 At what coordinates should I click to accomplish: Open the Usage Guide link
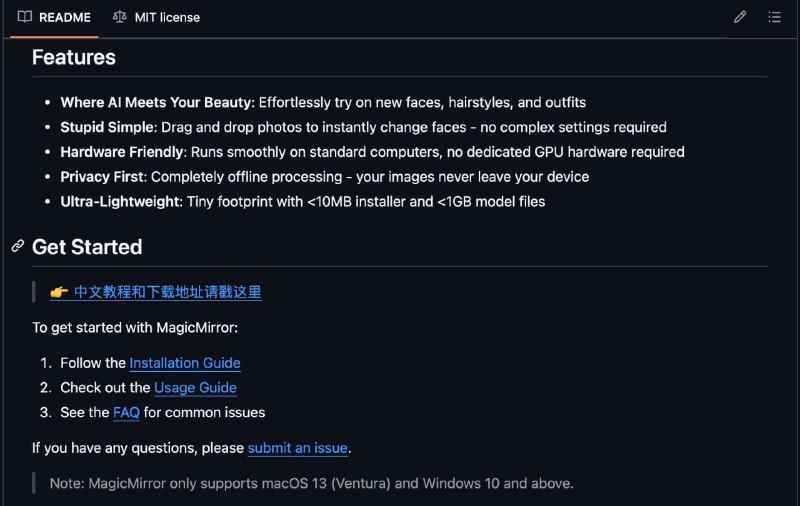pos(195,388)
